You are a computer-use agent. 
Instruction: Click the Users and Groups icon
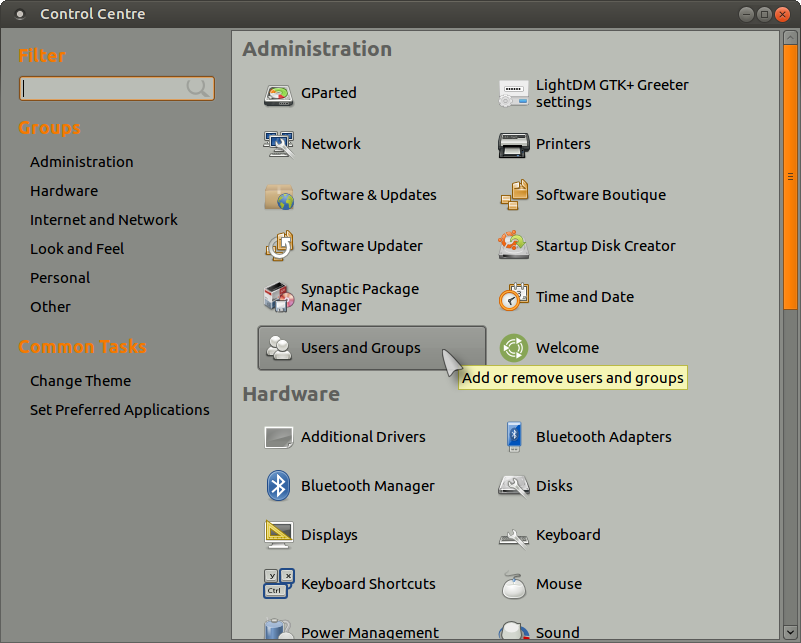pos(278,348)
